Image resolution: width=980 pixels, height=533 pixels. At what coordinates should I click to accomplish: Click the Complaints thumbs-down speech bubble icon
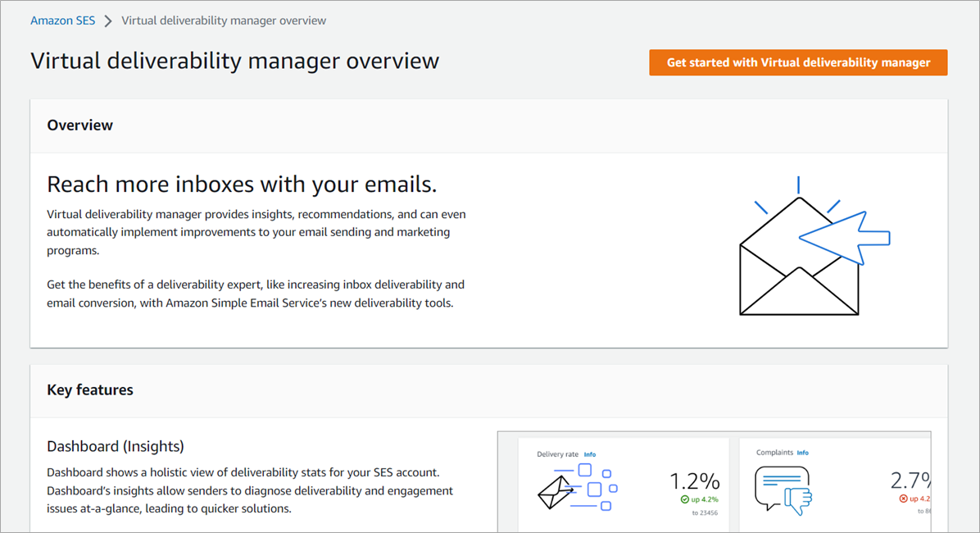[783, 491]
